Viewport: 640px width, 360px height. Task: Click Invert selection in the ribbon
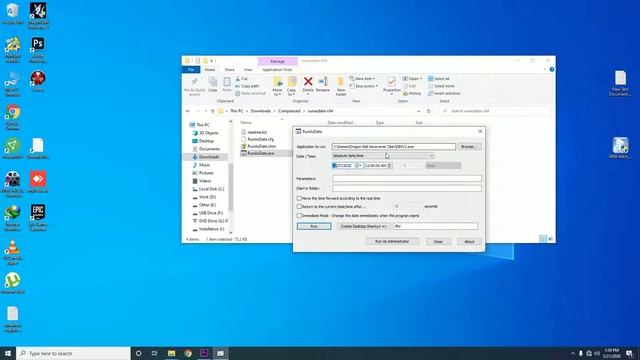tap(444, 93)
